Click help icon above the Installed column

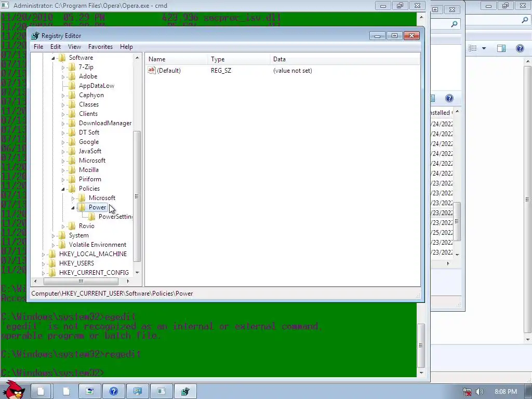coord(449,98)
